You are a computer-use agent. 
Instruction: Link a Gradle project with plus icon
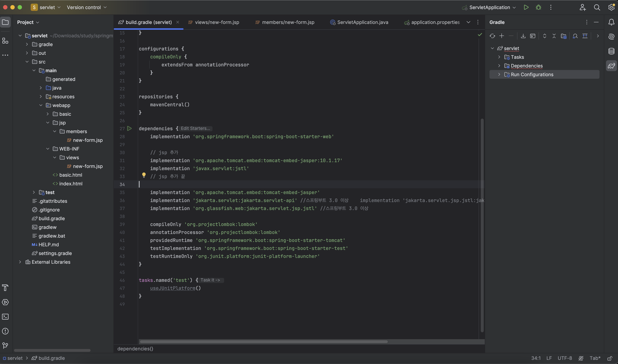pyautogui.click(x=502, y=36)
